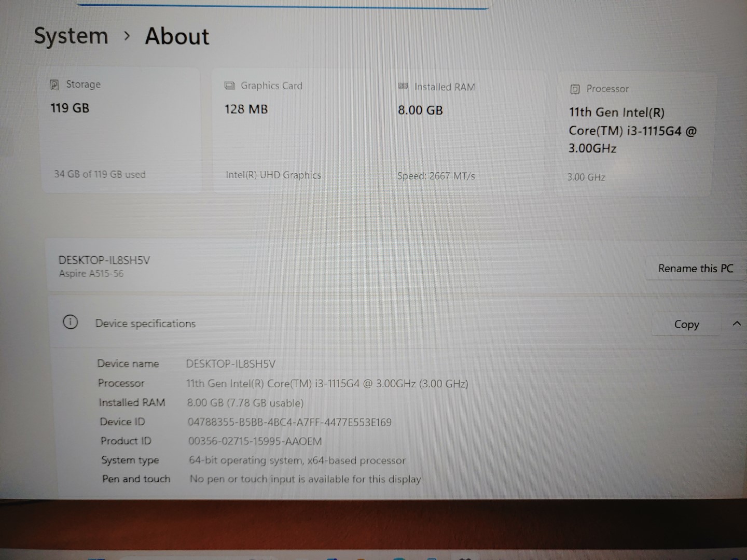
Task: Click the Device specifications info icon
Action: [71, 323]
